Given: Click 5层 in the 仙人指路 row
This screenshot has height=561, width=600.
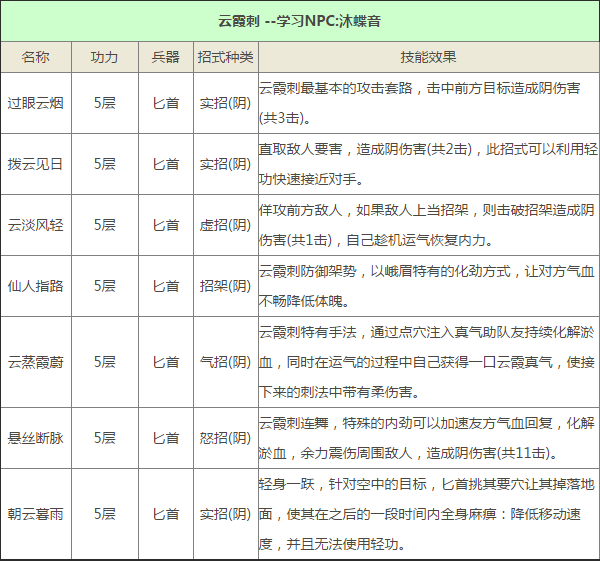Looking at the screenshot, I should [x=105, y=286].
